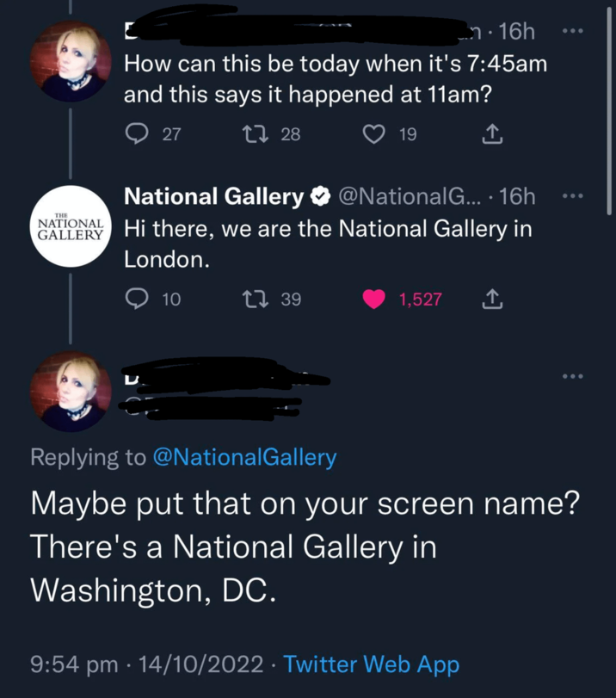Share the National Gallery London tweet
Screen dimensions: 616x698
click(490, 300)
